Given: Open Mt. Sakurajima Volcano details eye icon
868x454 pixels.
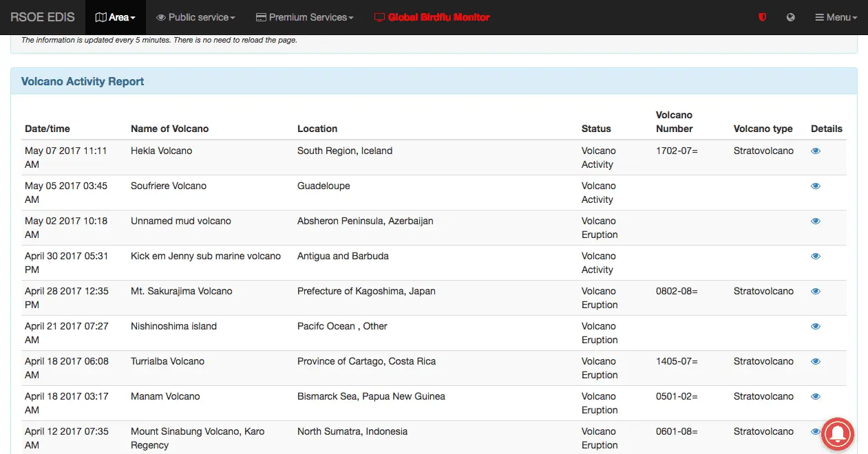Looking at the screenshot, I should 816,292.
